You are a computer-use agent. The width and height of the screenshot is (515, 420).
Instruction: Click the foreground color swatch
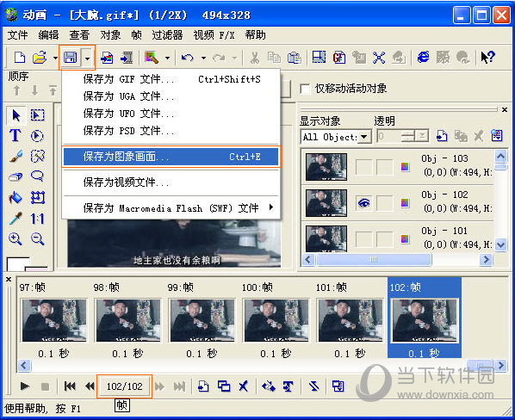coord(18,264)
